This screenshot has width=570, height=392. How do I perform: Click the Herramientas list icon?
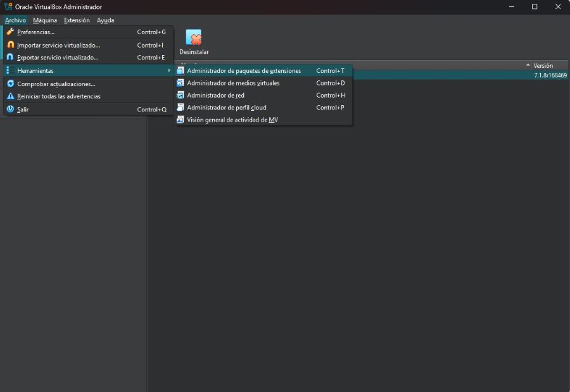pos(11,70)
